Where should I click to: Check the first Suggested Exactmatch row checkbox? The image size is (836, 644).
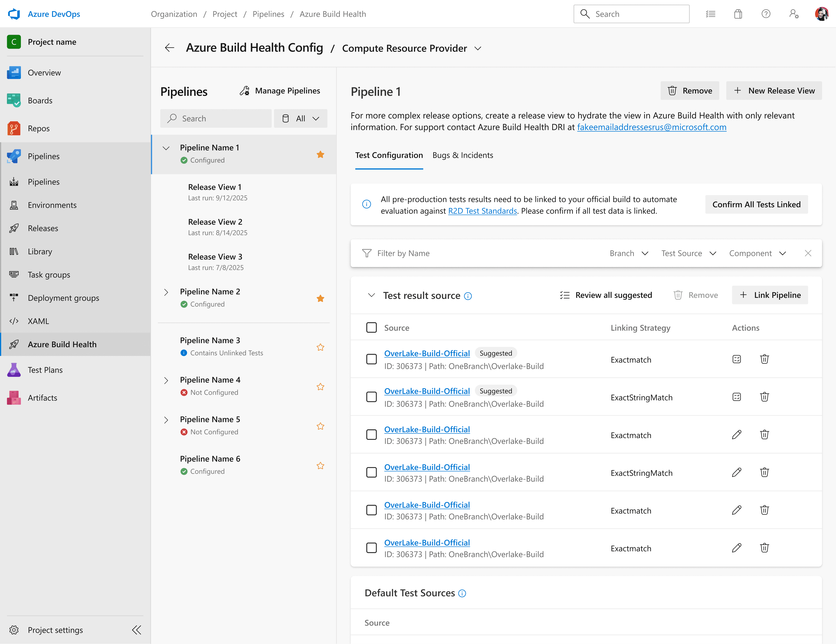click(x=371, y=359)
